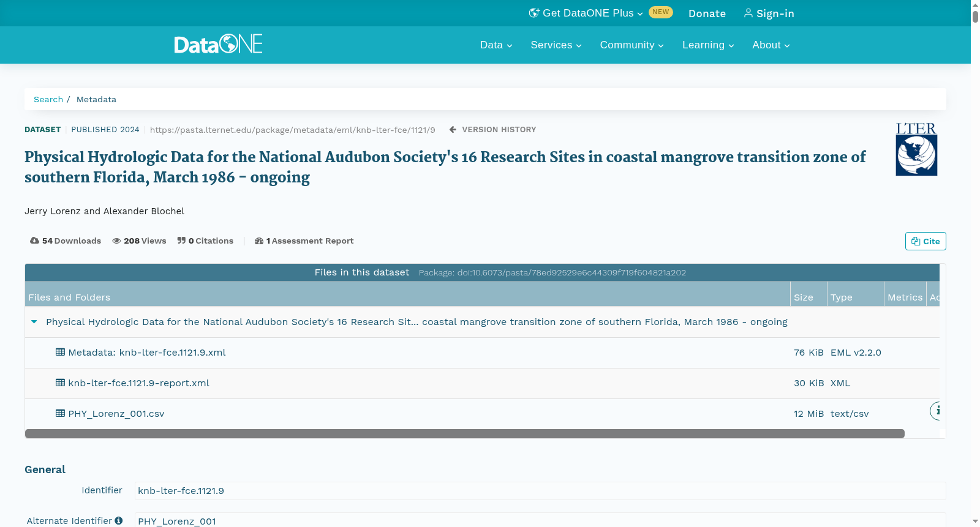The image size is (980, 527).
Task: Click the package DOI text
Action: [552, 272]
